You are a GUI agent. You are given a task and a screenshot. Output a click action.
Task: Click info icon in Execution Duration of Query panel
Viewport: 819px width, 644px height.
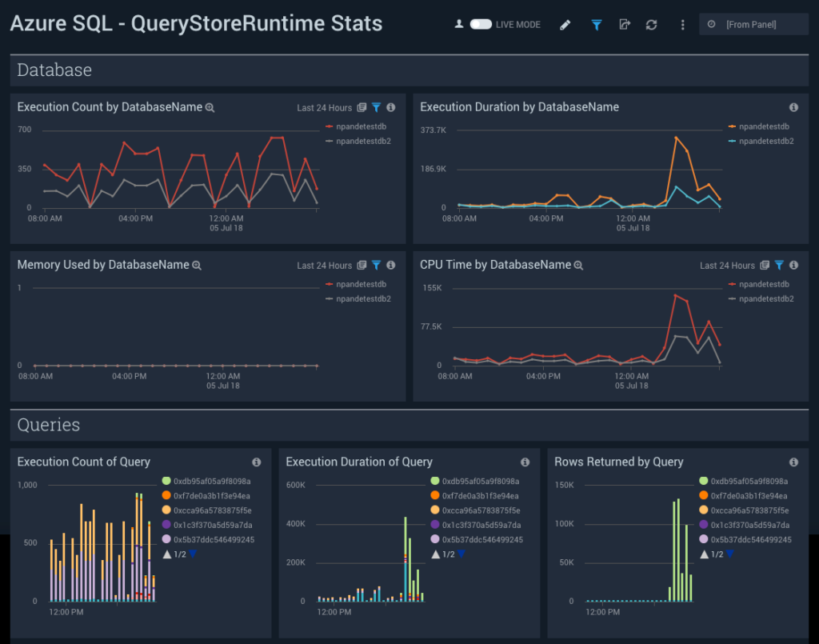click(x=525, y=462)
